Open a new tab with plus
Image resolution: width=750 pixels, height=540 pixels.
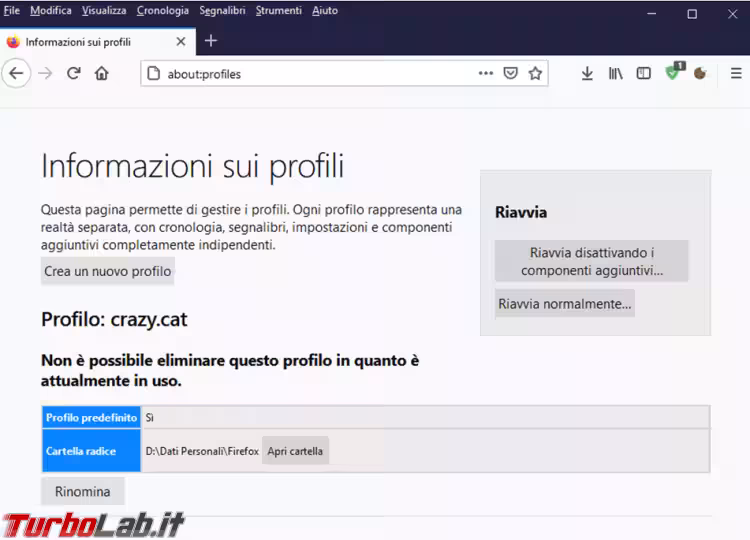[211, 41]
